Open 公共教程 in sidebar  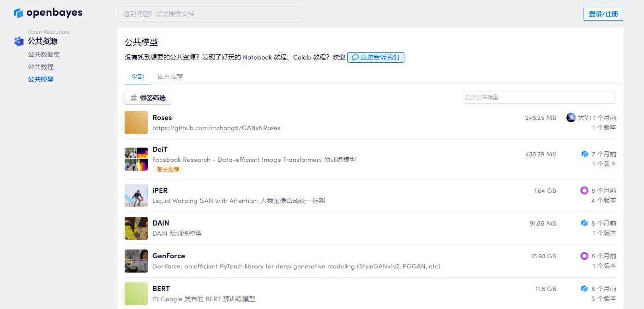click(x=41, y=67)
